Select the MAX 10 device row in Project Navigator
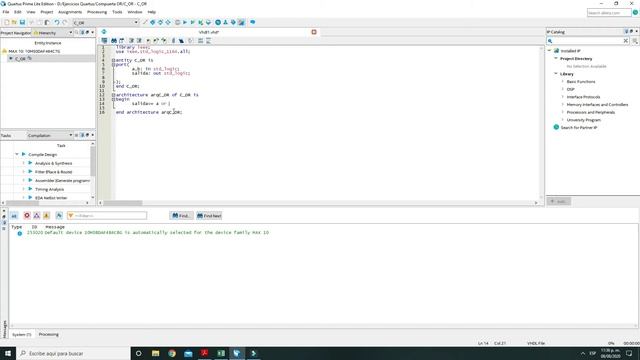This screenshot has width=640, height=360. [x=34, y=51]
